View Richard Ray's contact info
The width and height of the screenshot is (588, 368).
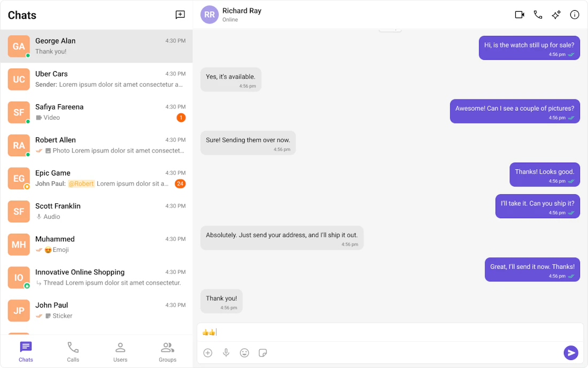click(x=574, y=14)
